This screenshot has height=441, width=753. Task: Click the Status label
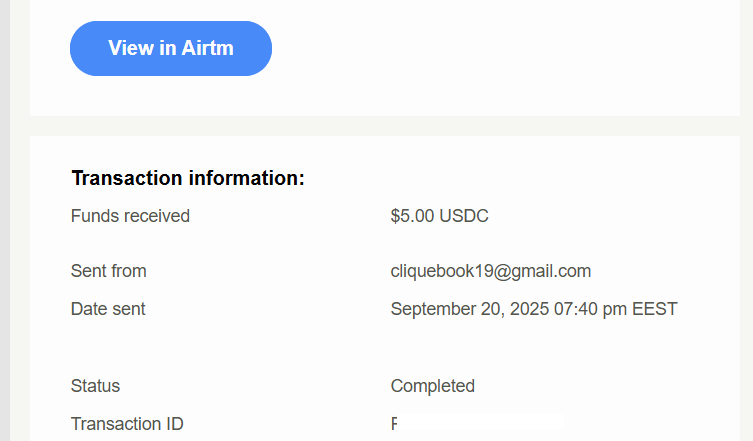[95, 386]
